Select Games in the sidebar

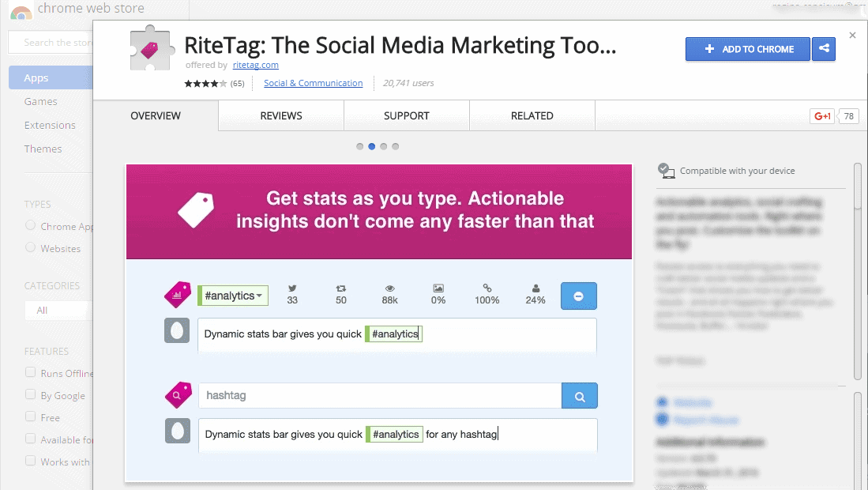(x=40, y=101)
